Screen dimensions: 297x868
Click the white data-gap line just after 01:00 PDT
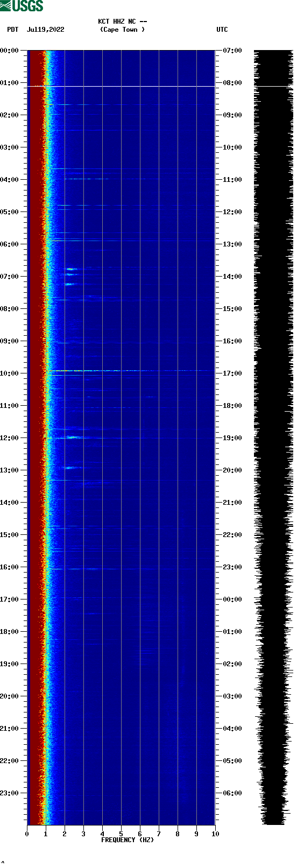click(x=121, y=86)
